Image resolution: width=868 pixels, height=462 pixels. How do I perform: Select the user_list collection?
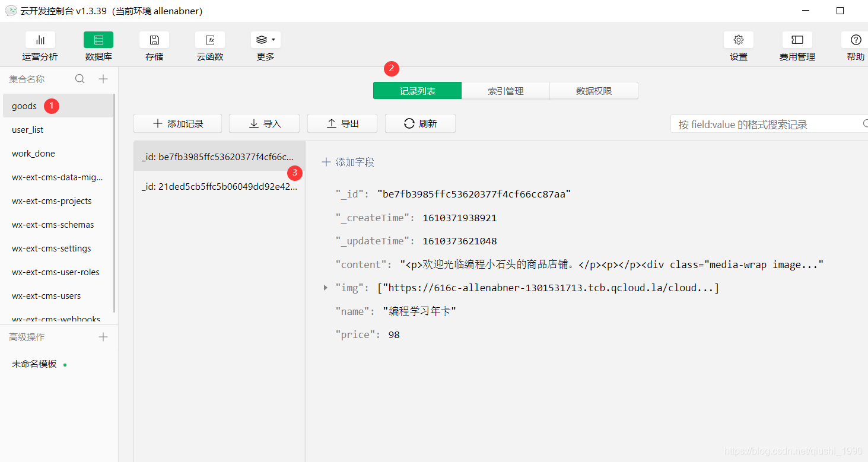tap(57, 130)
